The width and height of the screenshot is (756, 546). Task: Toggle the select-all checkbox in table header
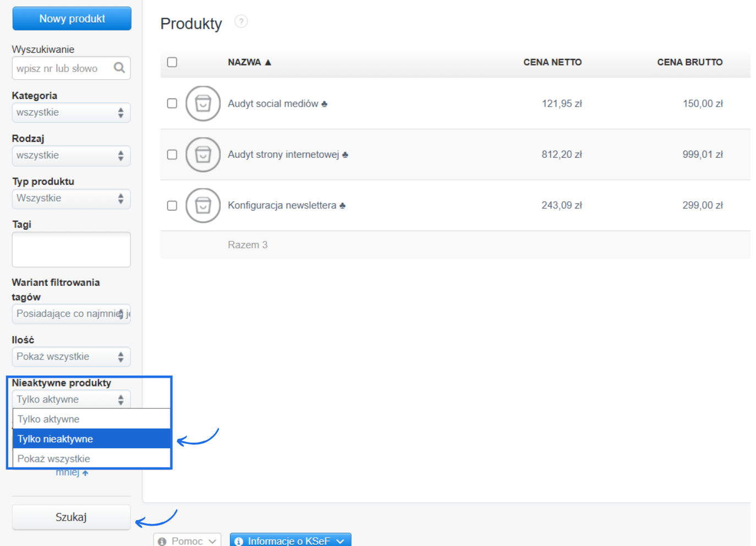172,62
